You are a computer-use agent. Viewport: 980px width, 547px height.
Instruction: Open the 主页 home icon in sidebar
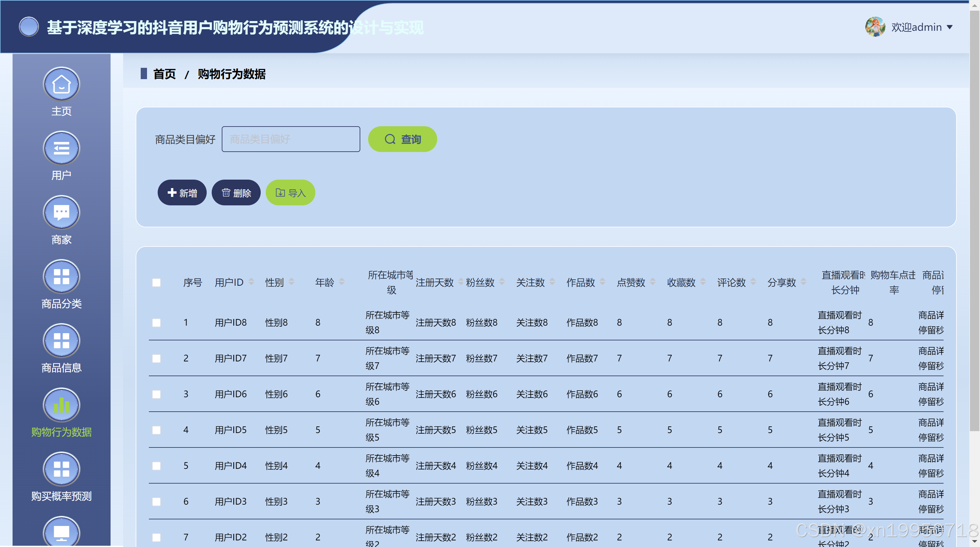[61, 84]
